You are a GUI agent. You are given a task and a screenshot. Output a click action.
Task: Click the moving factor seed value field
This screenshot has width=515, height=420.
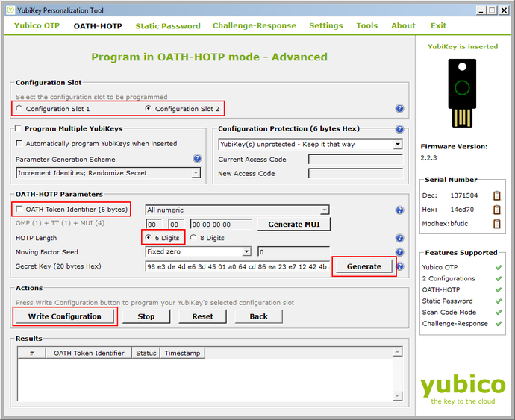(x=294, y=252)
